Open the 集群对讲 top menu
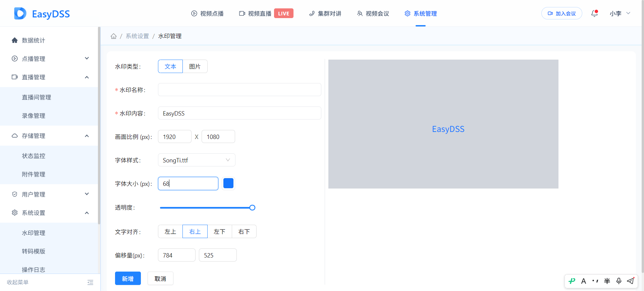Viewport: 644px width, 291px height. click(x=325, y=13)
